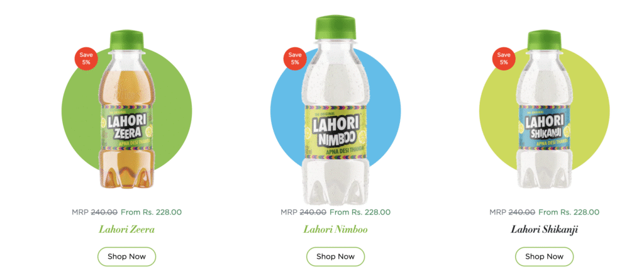The height and width of the screenshot is (277, 644).
Task: Open the Lahori Zeera product title link
Action: [x=127, y=229]
